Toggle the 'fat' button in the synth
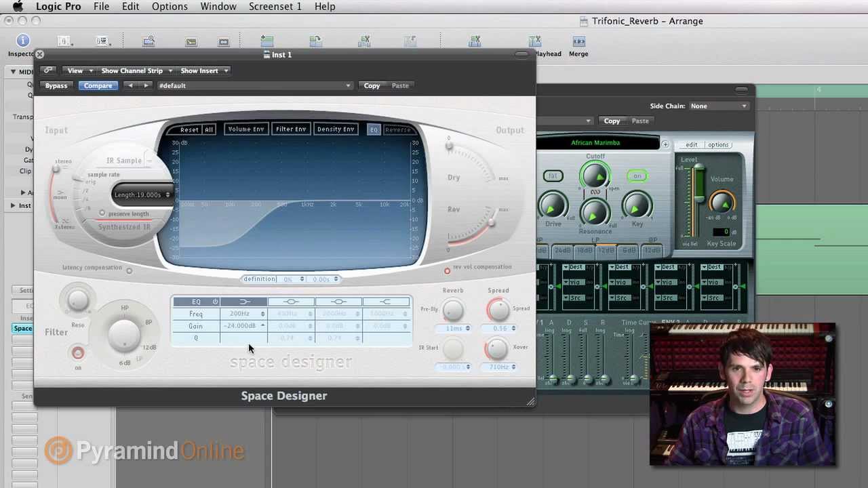 553,176
